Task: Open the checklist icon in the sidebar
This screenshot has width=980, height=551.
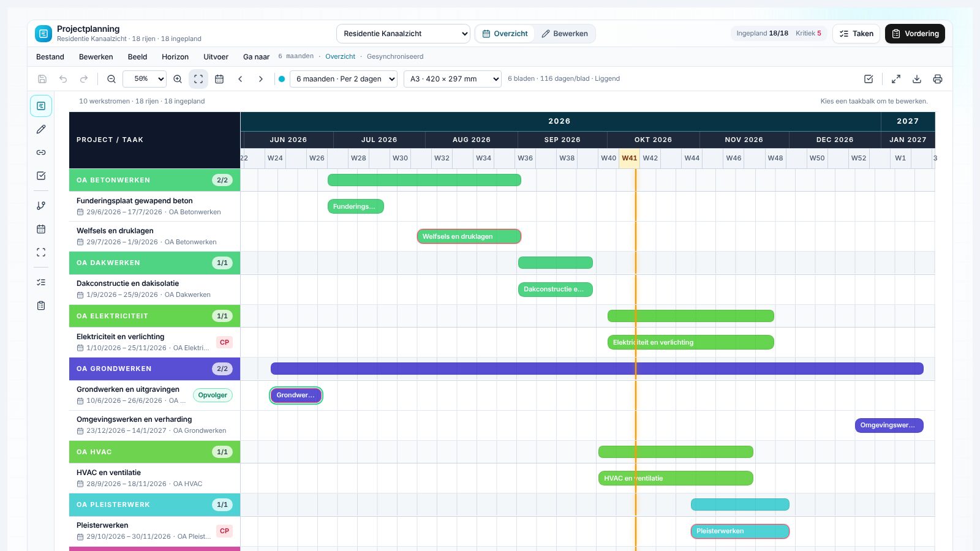Action: point(41,282)
